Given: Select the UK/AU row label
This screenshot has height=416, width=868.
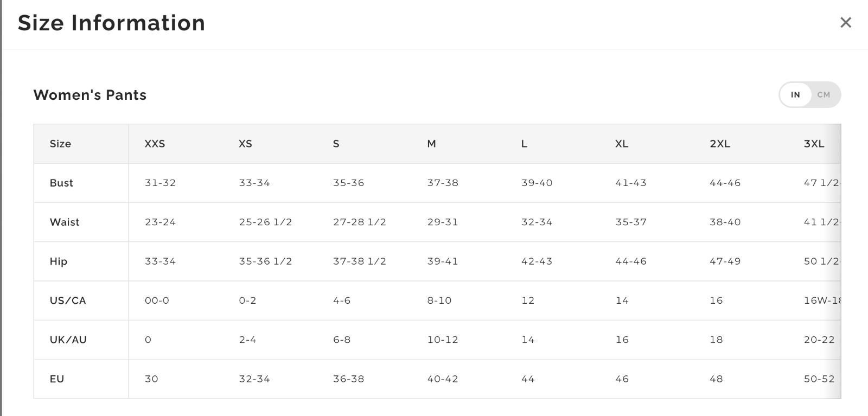Looking at the screenshot, I should (68, 340).
